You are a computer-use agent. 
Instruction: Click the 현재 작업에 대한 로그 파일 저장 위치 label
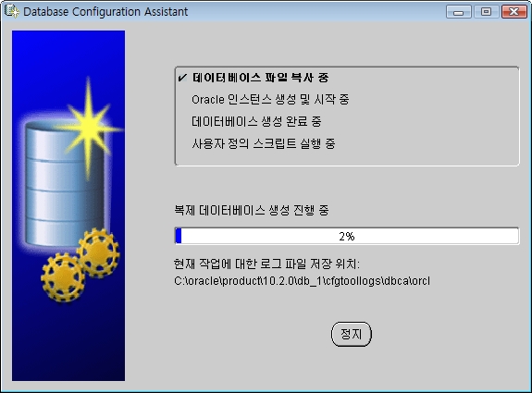pyautogui.click(x=266, y=264)
